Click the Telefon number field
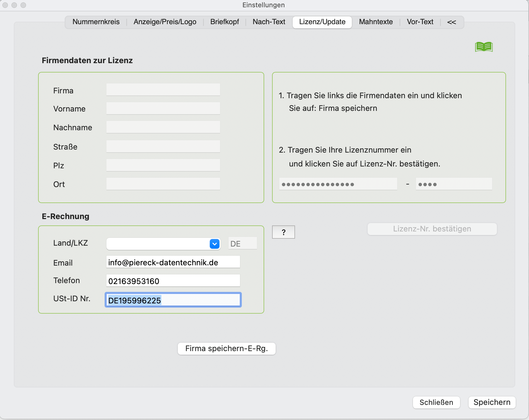 pyautogui.click(x=173, y=281)
